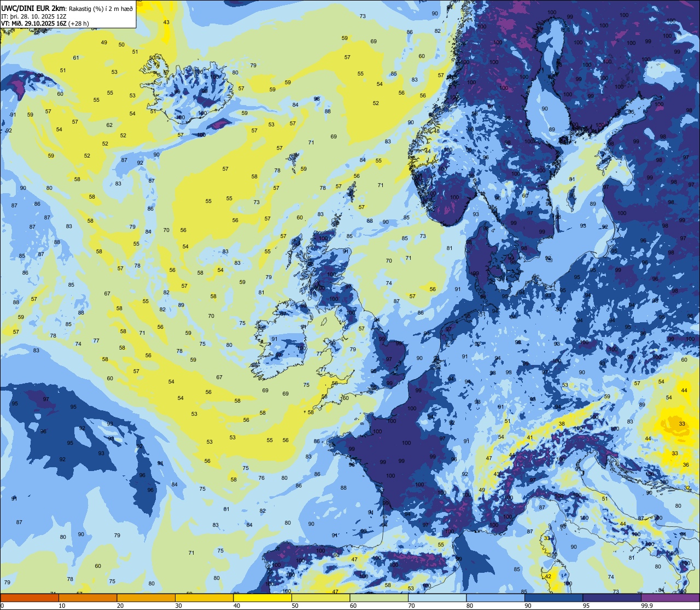Click the humidity value '62' on the map
Image resolution: width=700 pixels, height=610 pixels.
pos(109,125)
